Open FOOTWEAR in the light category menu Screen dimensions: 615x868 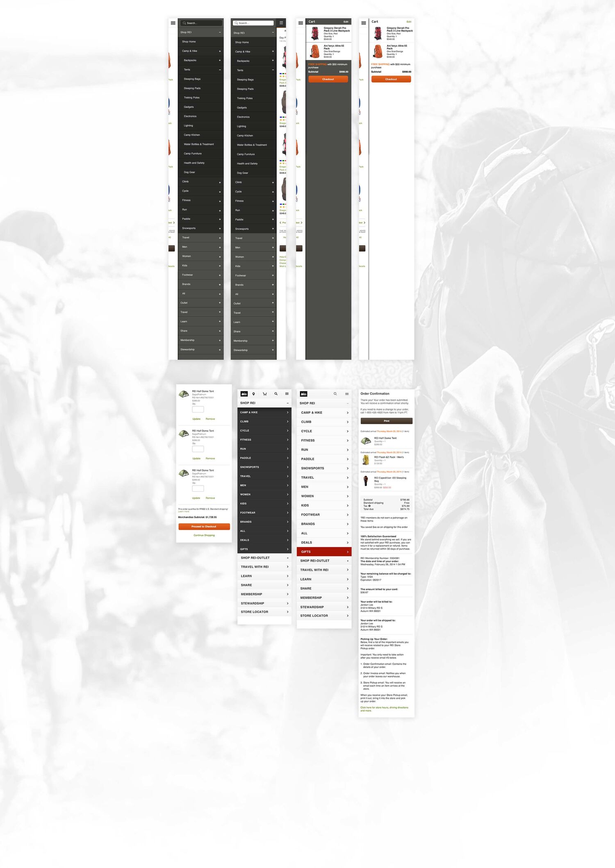pyautogui.click(x=324, y=515)
